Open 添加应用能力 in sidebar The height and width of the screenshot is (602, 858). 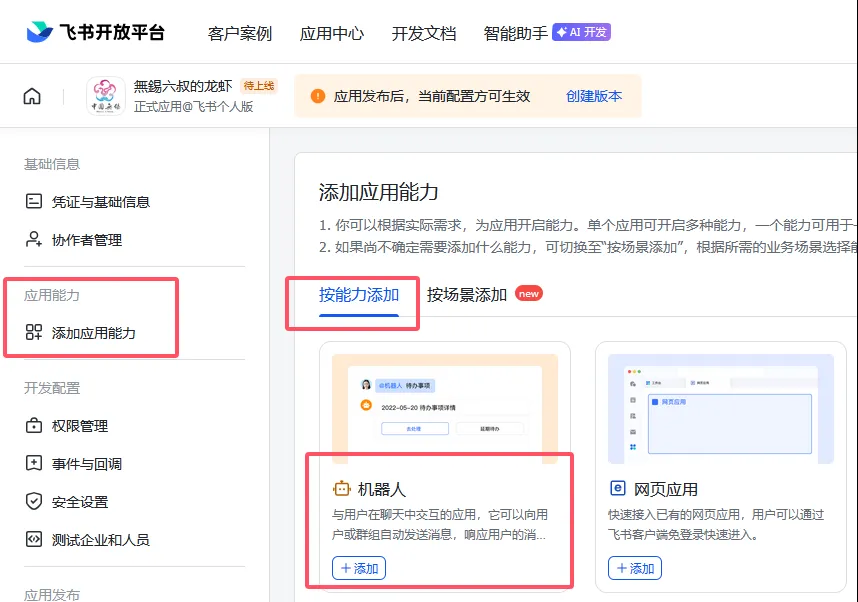click(x=94, y=333)
